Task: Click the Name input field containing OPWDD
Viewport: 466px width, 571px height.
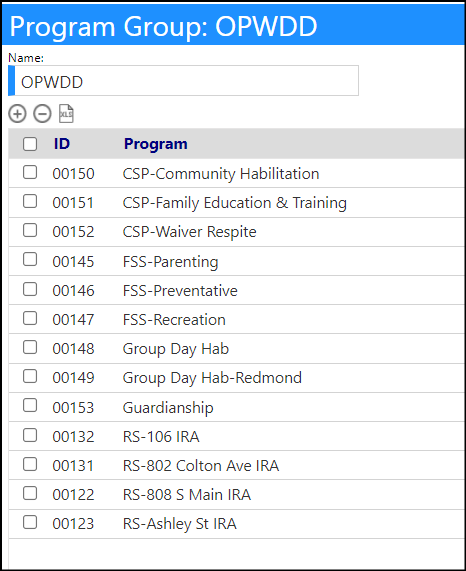Action: 183,81
